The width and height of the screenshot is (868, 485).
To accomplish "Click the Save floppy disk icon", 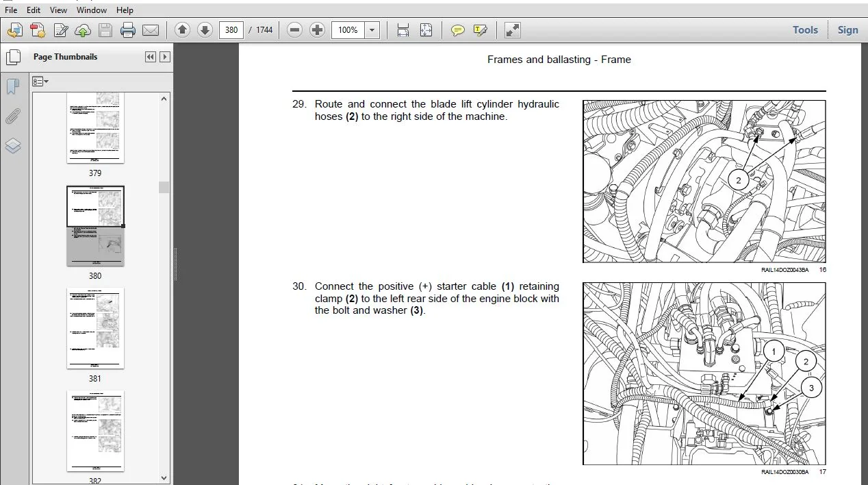I will (x=105, y=30).
